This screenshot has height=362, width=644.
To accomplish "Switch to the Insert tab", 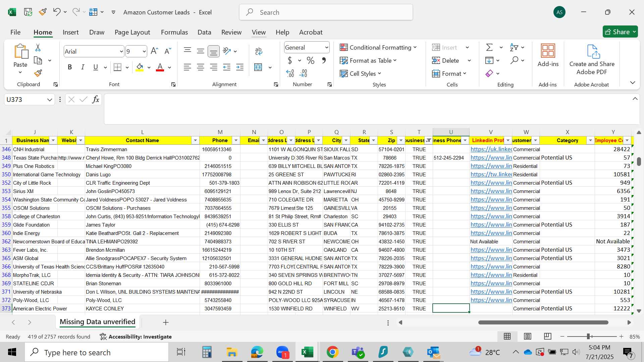I will coord(71,32).
